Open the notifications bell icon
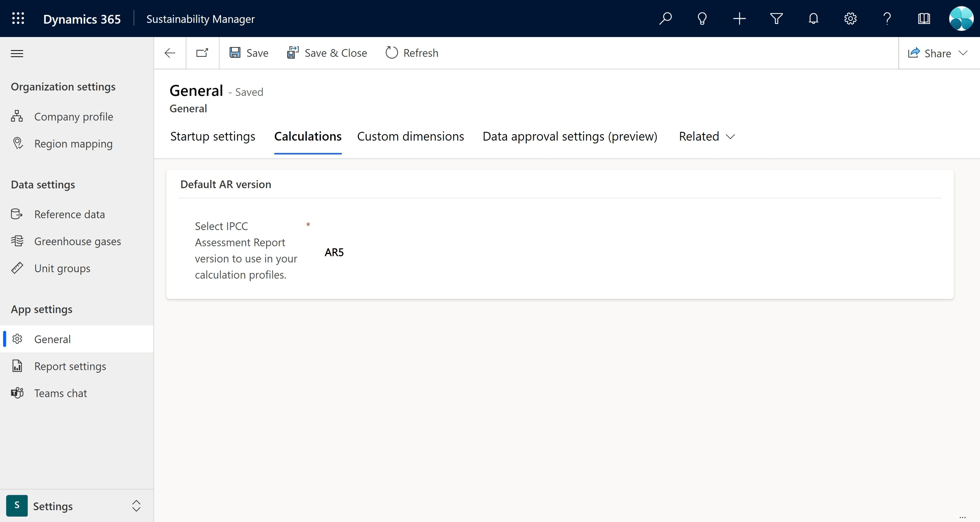 (x=813, y=18)
